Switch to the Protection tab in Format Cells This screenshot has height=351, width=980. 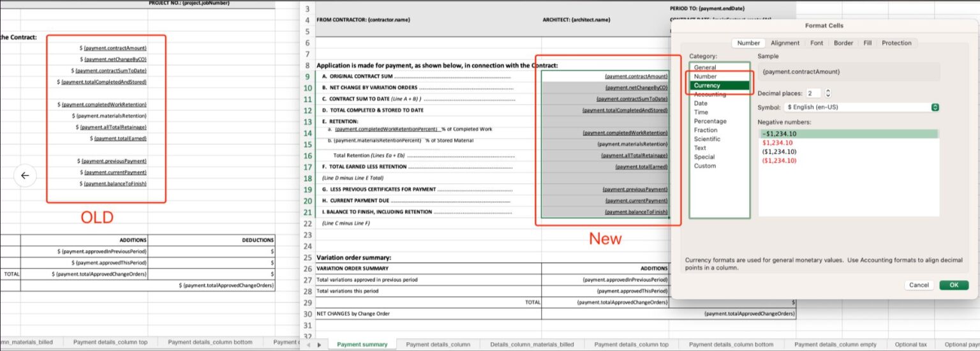[x=896, y=43]
